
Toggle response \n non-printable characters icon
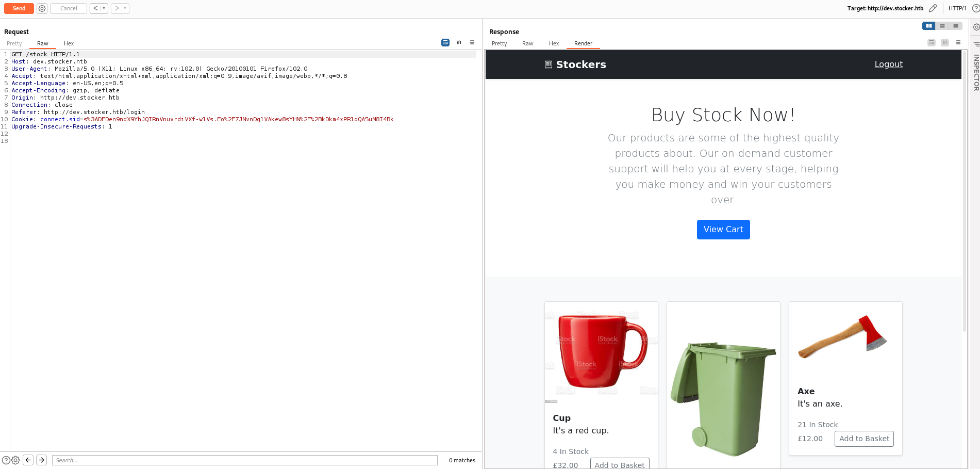[x=945, y=42]
